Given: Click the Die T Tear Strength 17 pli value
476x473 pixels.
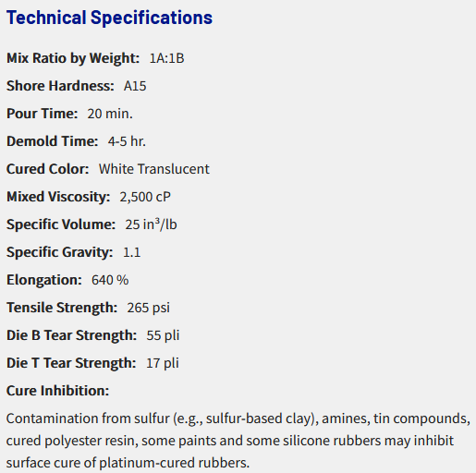Looking at the screenshot, I should (x=163, y=363).
